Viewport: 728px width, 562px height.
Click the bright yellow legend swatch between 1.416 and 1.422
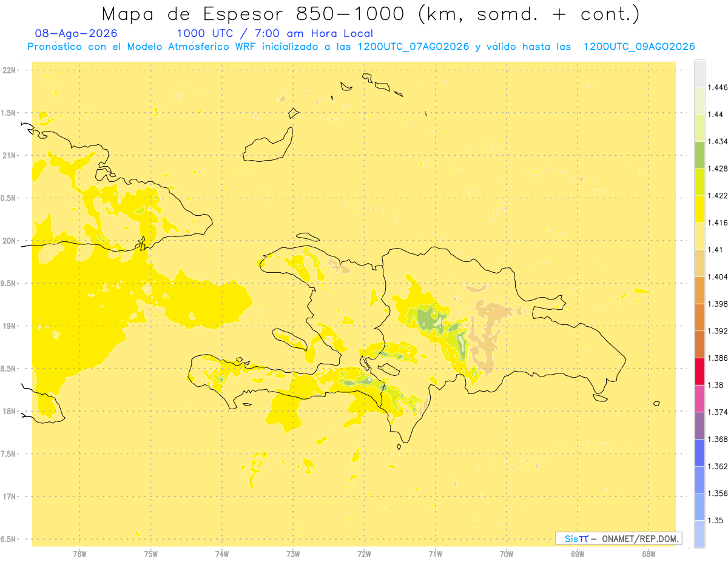(699, 209)
